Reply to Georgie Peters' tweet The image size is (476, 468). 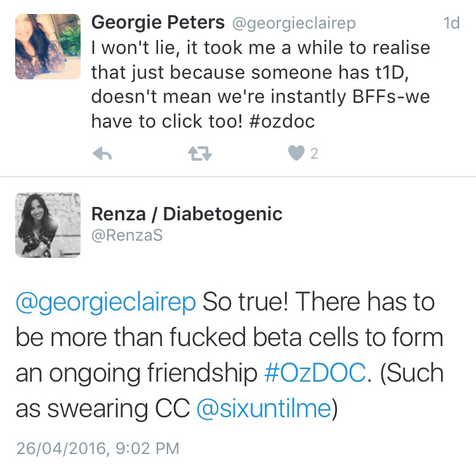coord(102,154)
